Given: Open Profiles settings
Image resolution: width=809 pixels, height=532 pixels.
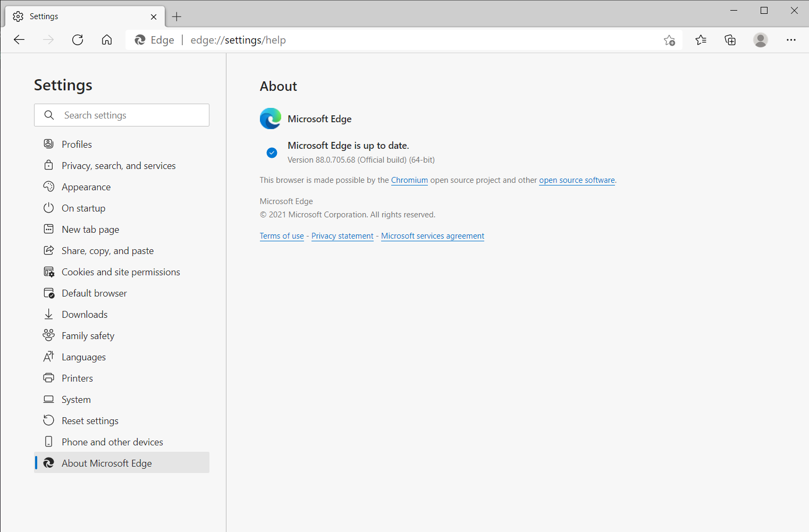Looking at the screenshot, I should click(122, 144).
